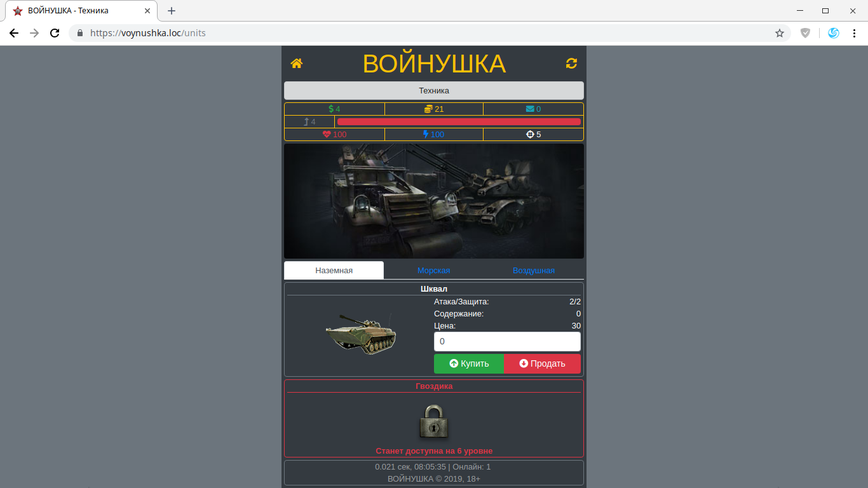Open the mail envelope messages stat
Viewport: 868px width, 488px height.
coord(533,109)
